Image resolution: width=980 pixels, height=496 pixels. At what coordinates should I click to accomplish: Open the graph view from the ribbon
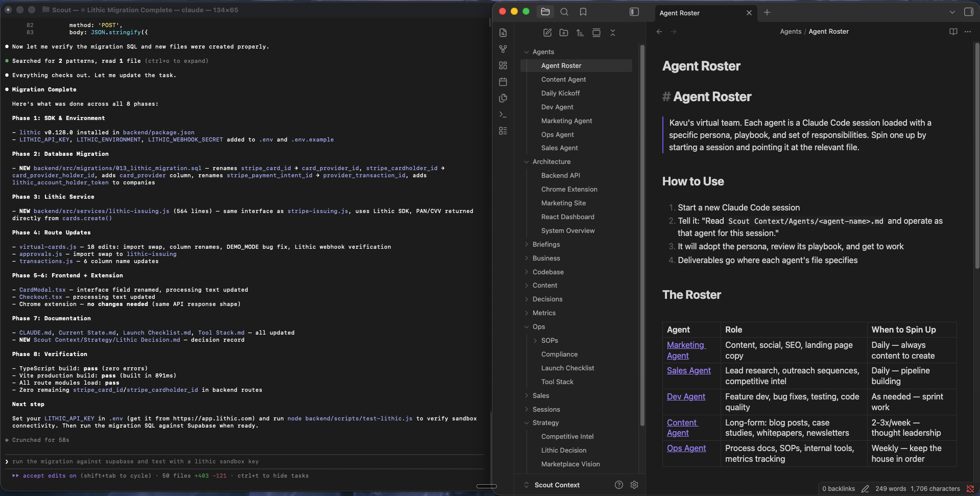point(503,49)
